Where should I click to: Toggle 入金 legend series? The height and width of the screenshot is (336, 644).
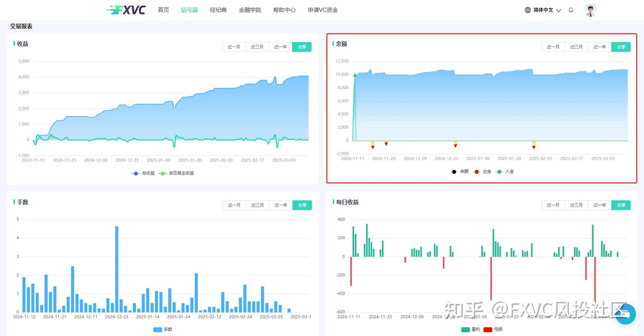click(x=505, y=171)
